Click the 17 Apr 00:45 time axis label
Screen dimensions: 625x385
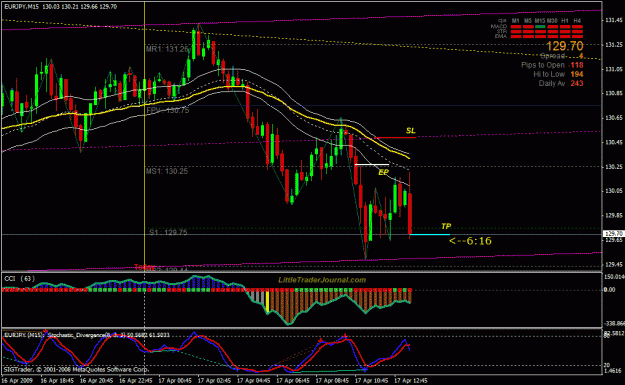175,381
